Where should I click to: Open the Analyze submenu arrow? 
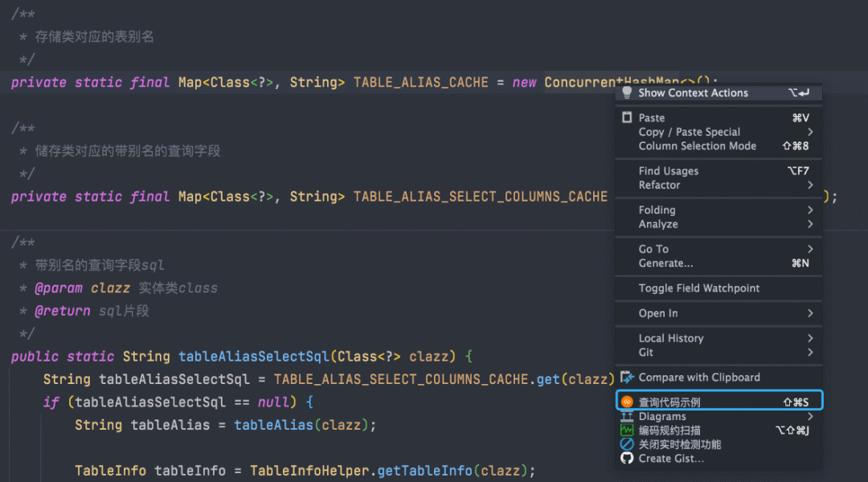(810, 224)
